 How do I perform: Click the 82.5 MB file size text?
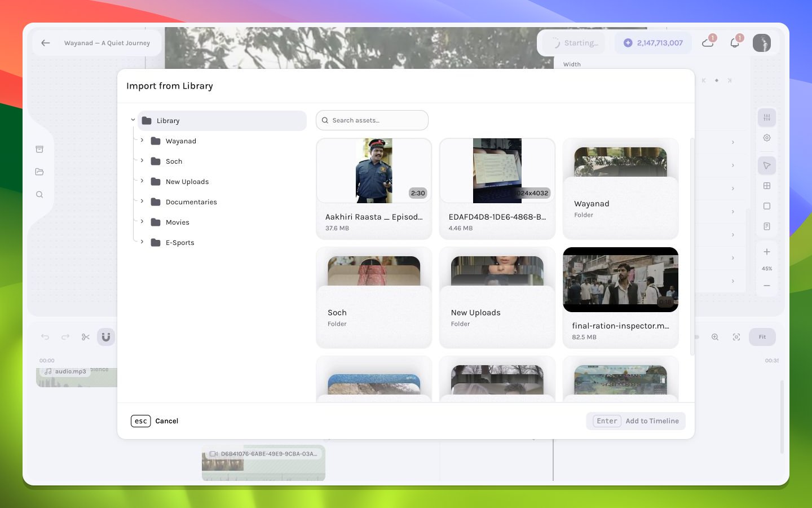point(584,337)
